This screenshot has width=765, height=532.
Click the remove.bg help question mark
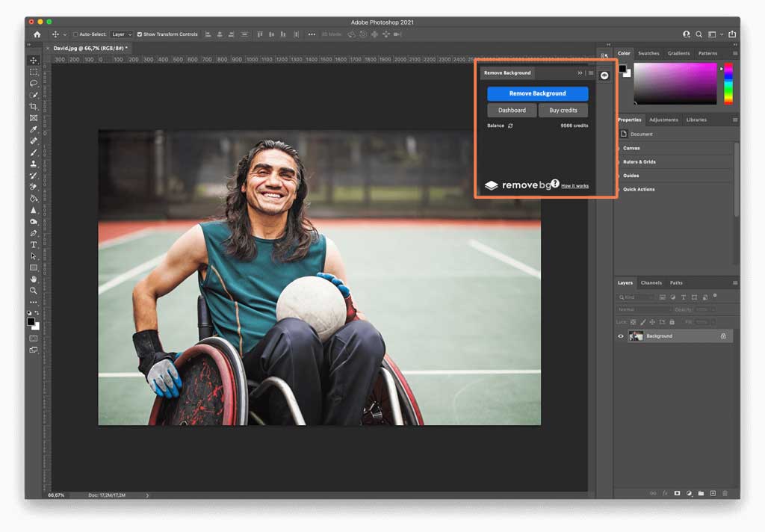pyautogui.click(x=555, y=183)
